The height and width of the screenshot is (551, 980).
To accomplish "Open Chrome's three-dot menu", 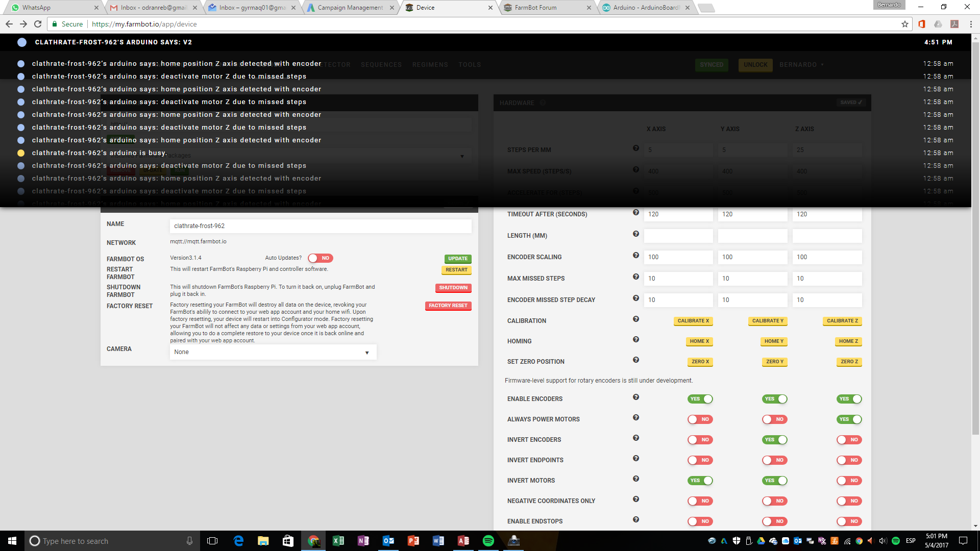I will (971, 24).
